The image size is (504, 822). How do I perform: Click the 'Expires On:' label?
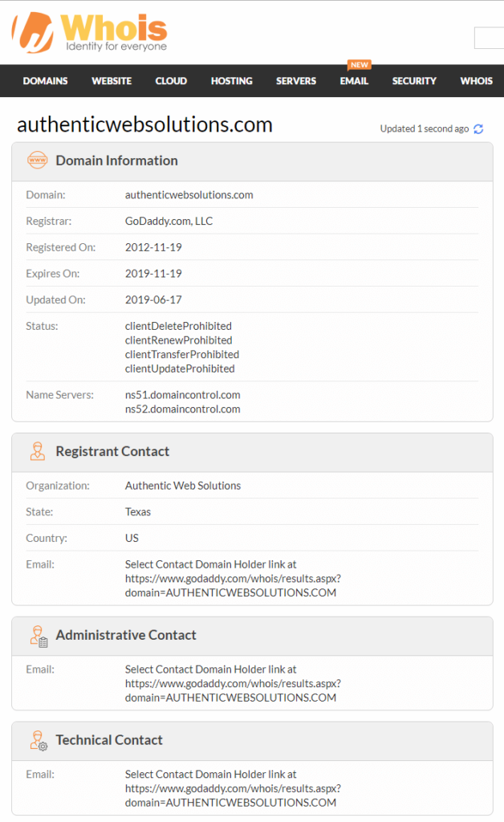pos(53,274)
